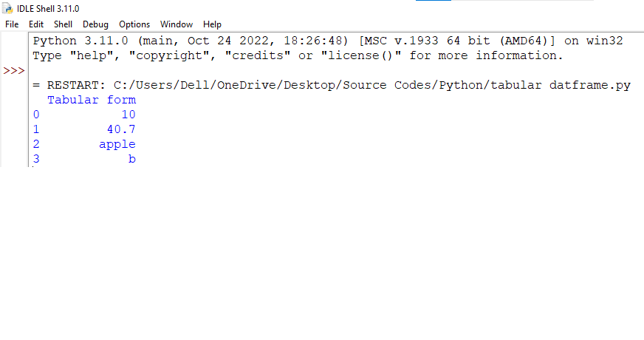Open the Edit menu
The image size is (644, 340).
pos(36,24)
